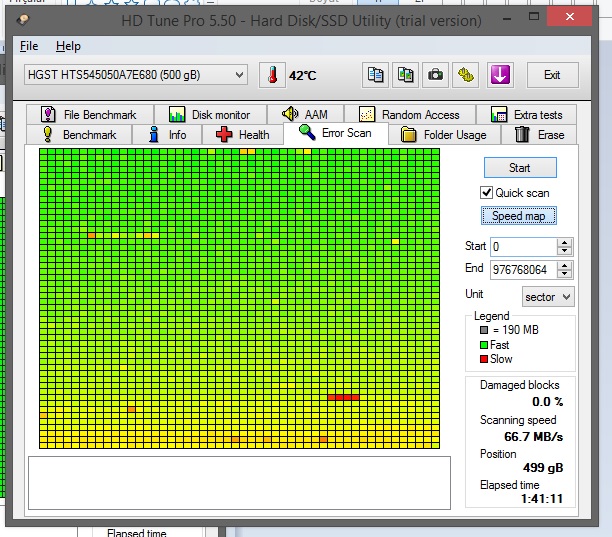Click the camera save screenshot icon

pyautogui.click(x=436, y=75)
